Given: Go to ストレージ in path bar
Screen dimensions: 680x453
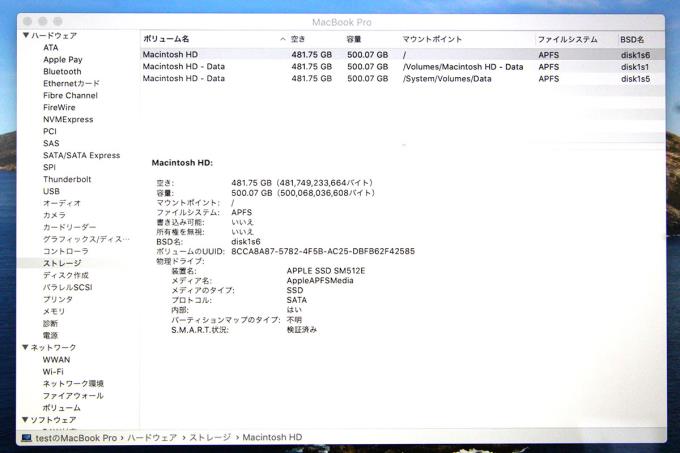Looking at the screenshot, I should coord(210,437).
